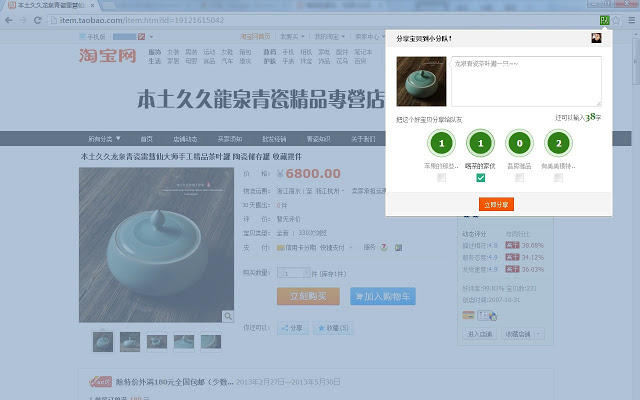Open the 买家须知 shop nav tab

point(230,139)
